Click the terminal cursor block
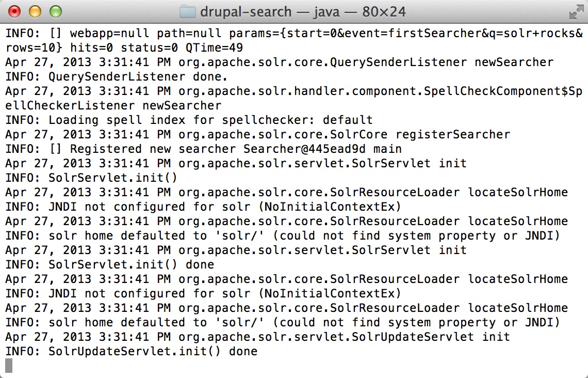This screenshot has width=588, height=378. coord(9,366)
